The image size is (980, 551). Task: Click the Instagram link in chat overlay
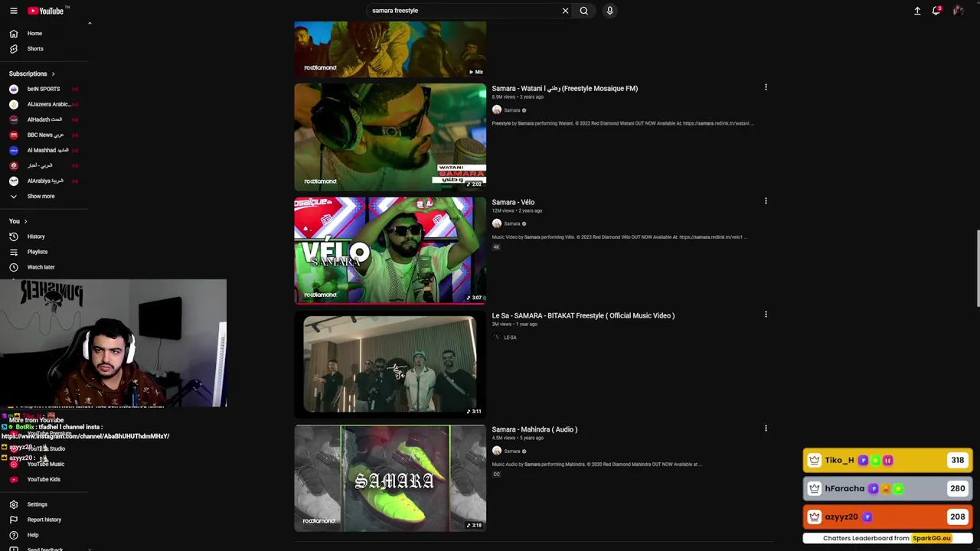85,436
